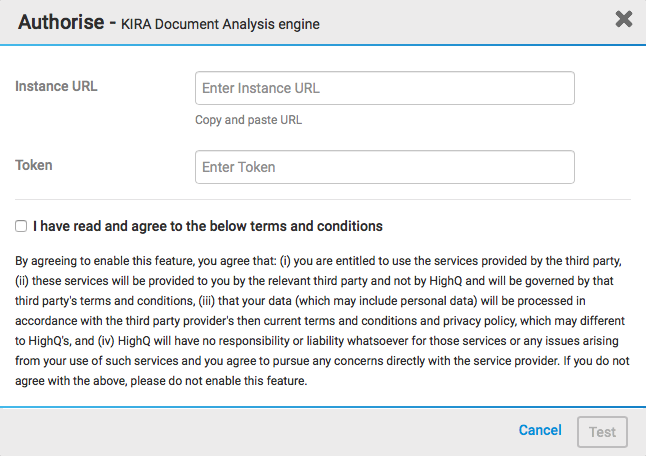Click the "Token" field label

[34, 165]
